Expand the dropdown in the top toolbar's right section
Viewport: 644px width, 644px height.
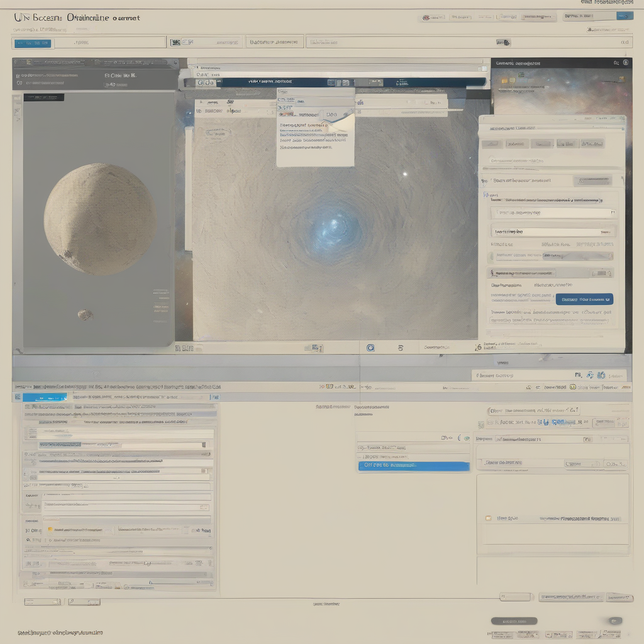coord(502,42)
